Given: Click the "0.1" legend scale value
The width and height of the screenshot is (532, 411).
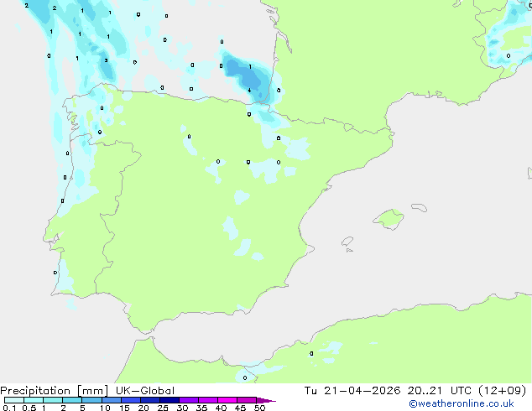Looking at the screenshot, I should 9,408.
